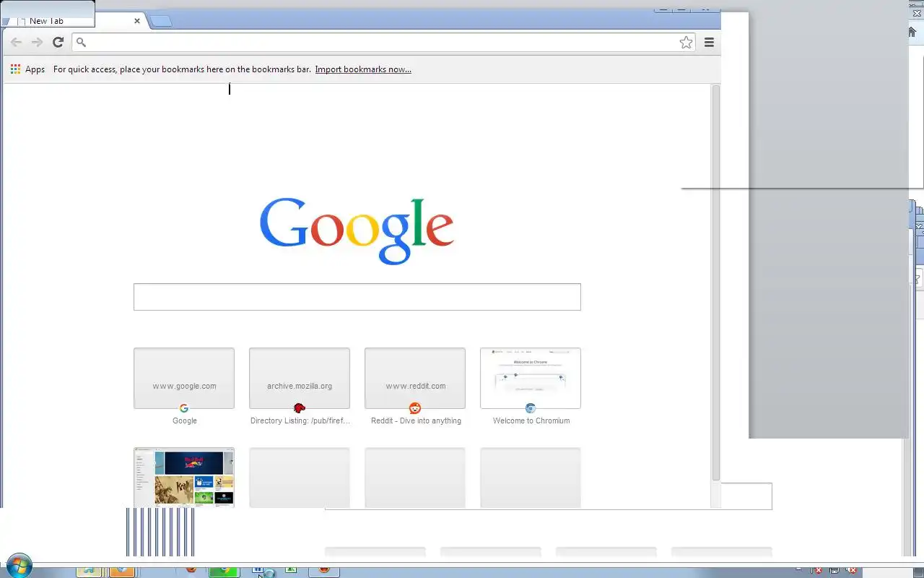
Task: Click the Chromium favicon under the Welcome tile
Action: point(531,408)
